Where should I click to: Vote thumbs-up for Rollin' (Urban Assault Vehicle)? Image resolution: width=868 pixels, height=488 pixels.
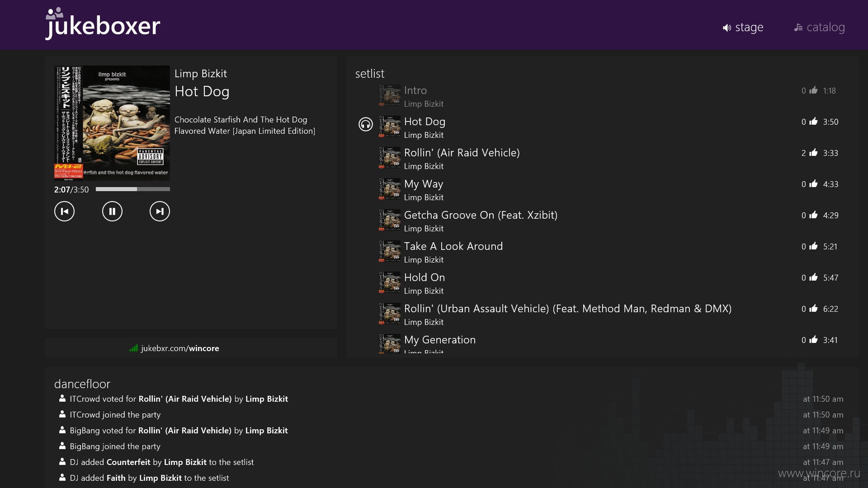click(x=813, y=309)
